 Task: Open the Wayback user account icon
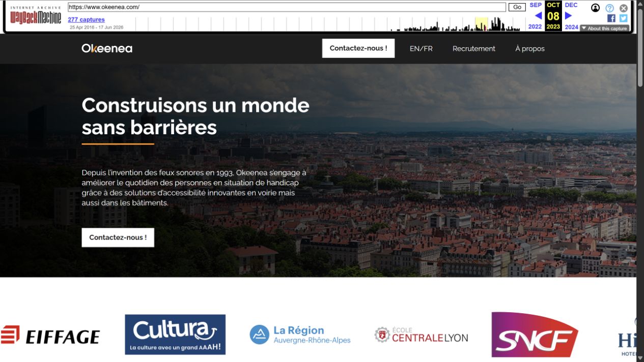click(595, 8)
